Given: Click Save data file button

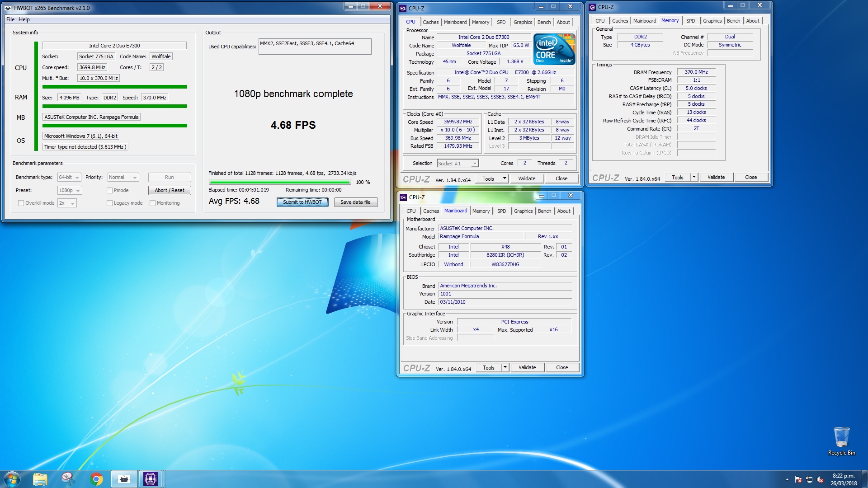Looking at the screenshot, I should tap(355, 202).
